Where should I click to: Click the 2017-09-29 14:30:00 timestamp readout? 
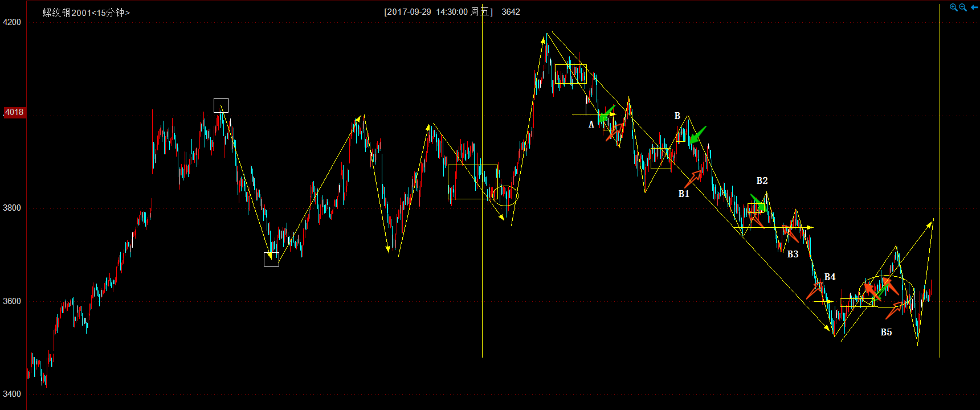(438, 12)
